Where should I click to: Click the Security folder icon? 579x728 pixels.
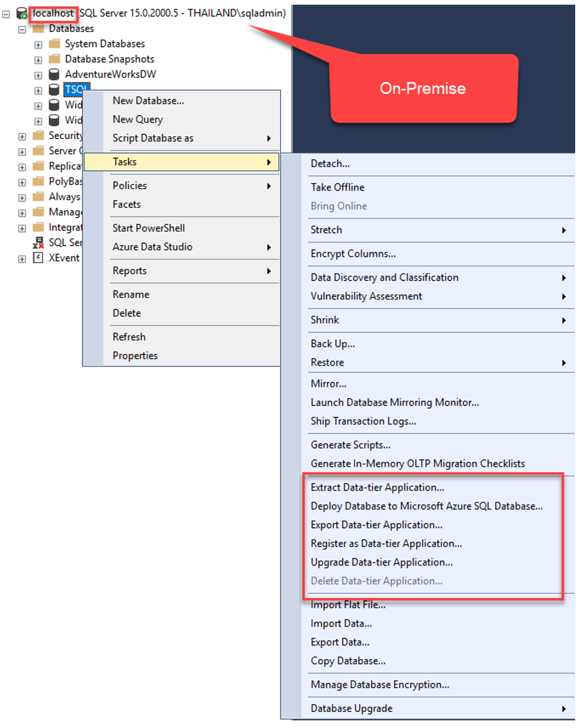38,135
